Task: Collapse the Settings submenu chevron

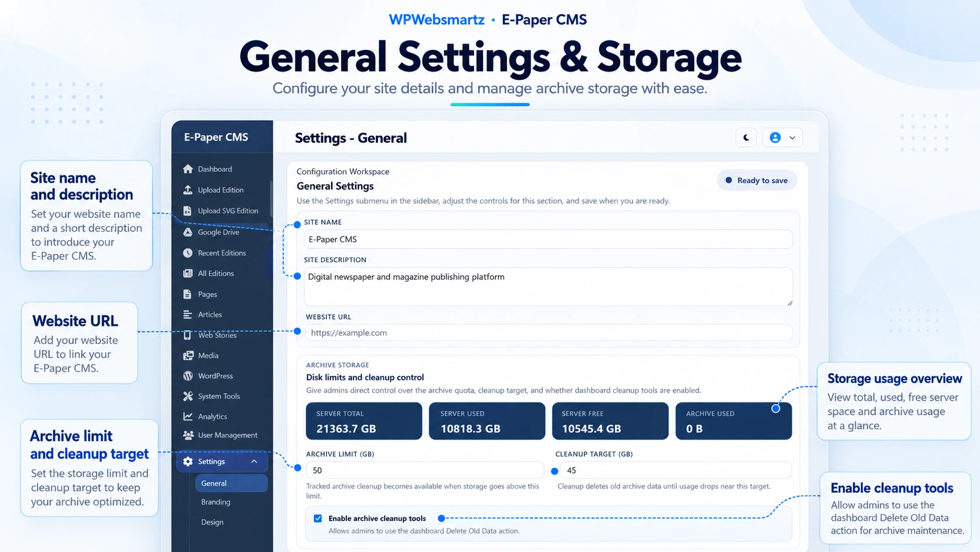Action: tap(254, 462)
